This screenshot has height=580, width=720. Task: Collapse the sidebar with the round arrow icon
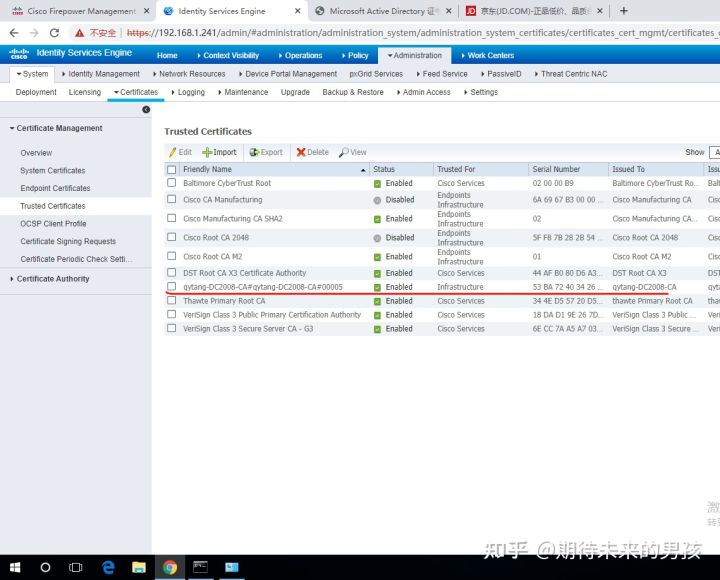146,109
